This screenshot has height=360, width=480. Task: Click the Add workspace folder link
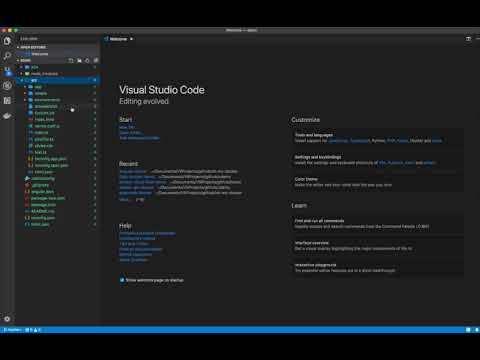tap(139, 138)
